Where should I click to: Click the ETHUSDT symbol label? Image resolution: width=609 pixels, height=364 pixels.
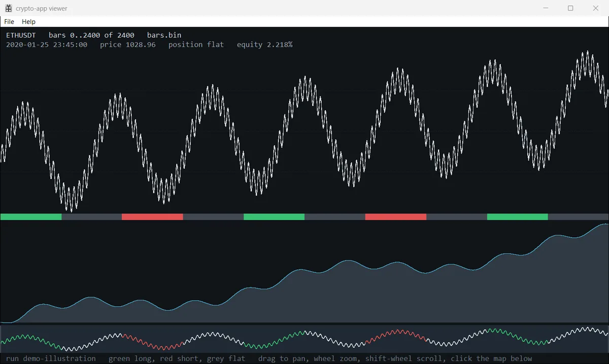click(x=21, y=35)
